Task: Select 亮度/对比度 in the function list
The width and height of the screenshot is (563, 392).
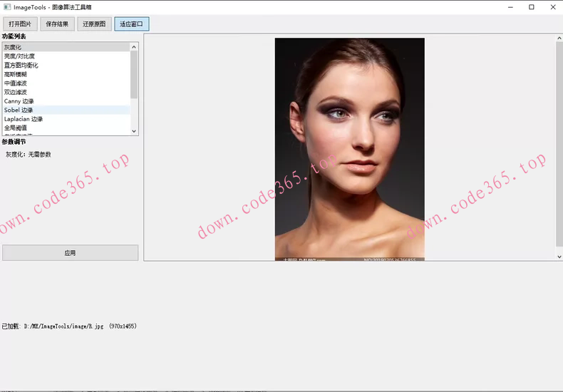Action: (x=19, y=56)
